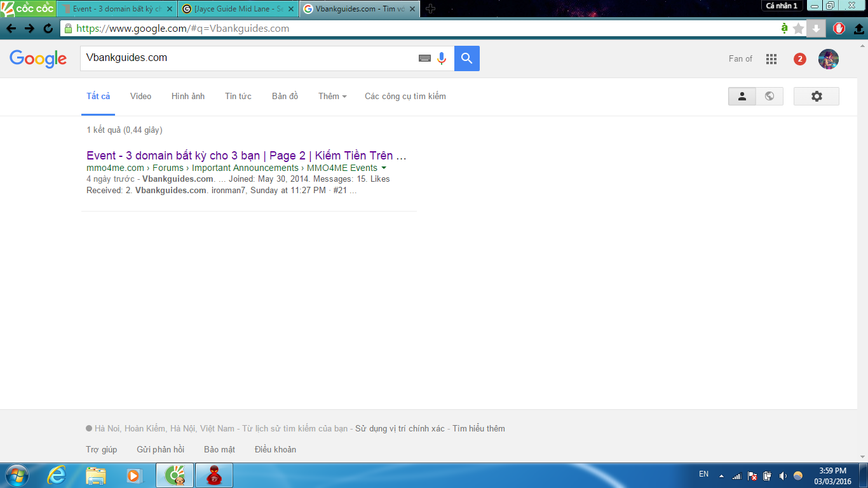Open 'Các công cụ tìm kiếm' search tools

tap(405, 96)
